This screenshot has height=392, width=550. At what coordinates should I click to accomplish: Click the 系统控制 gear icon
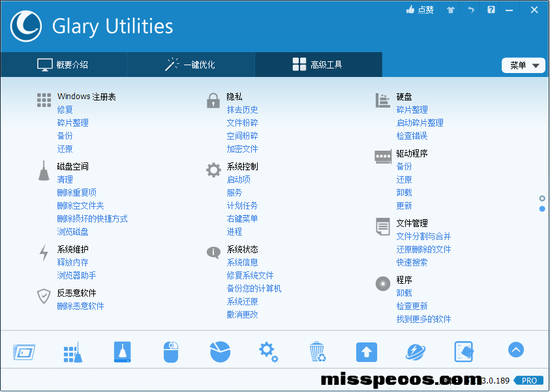[213, 170]
